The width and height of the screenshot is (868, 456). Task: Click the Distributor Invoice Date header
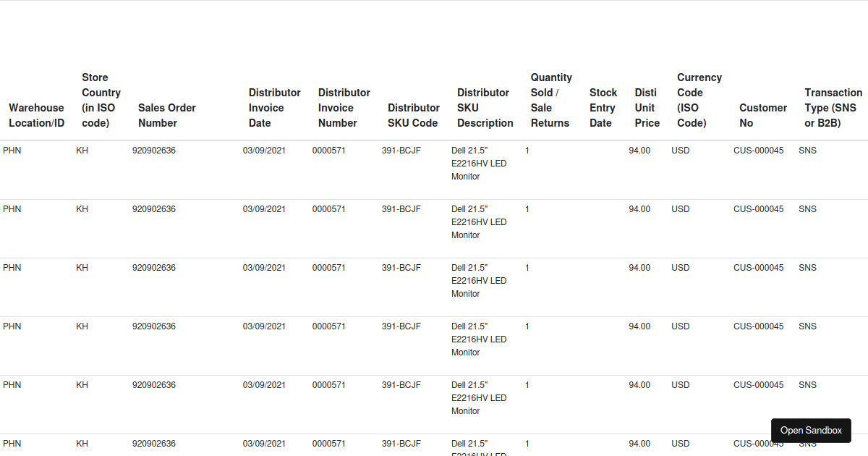point(275,108)
